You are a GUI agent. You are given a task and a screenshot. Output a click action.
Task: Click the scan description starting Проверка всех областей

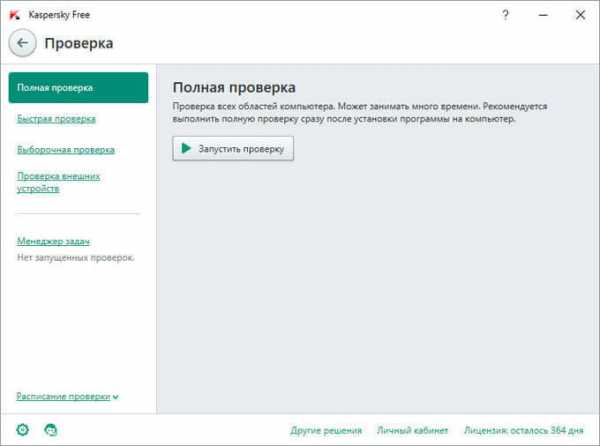click(360, 112)
